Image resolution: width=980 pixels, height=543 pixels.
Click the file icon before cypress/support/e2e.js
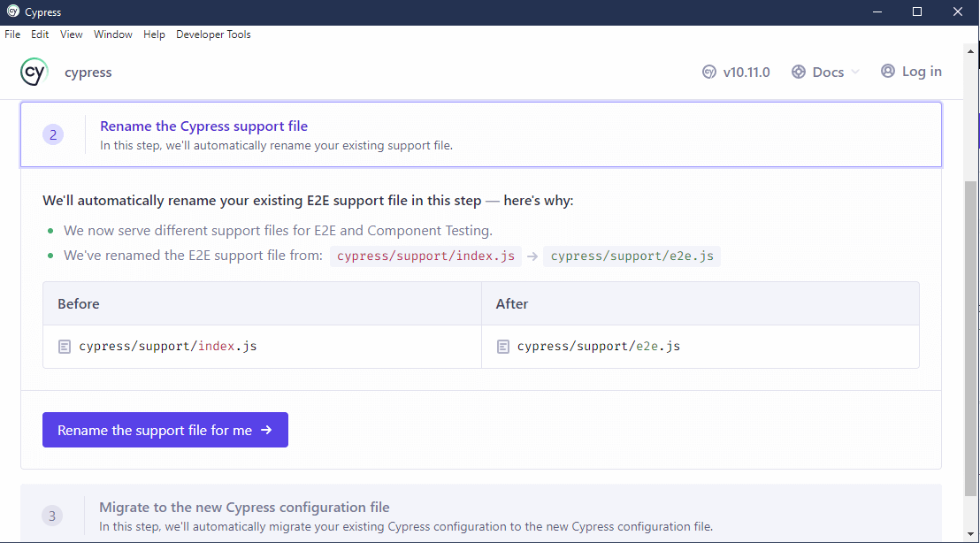(x=501, y=346)
